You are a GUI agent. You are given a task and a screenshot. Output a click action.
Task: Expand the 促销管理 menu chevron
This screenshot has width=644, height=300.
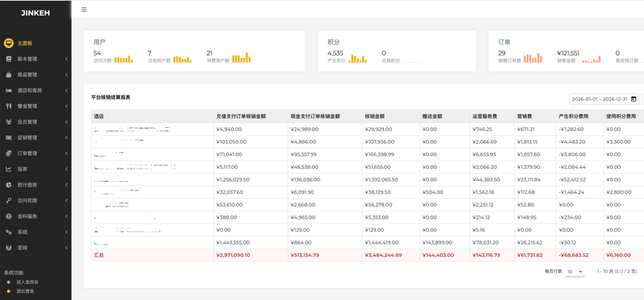(66, 138)
